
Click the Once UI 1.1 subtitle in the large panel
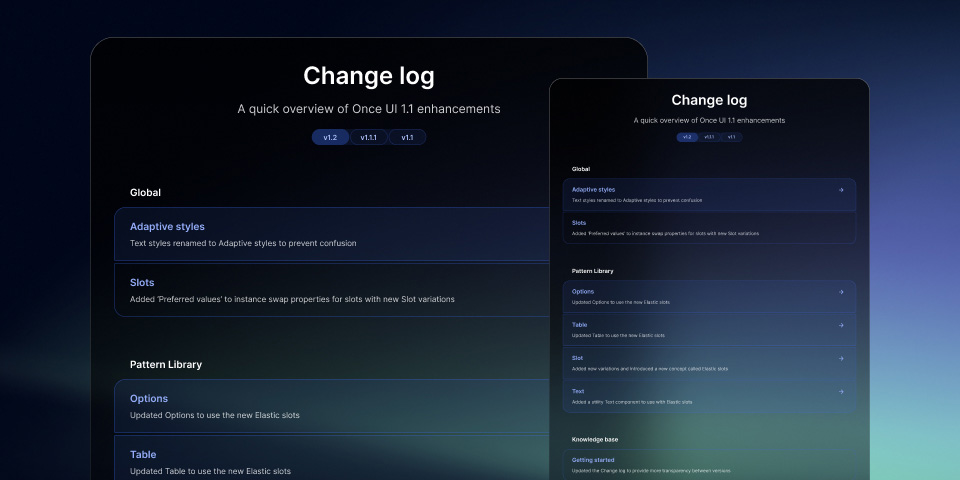click(369, 109)
